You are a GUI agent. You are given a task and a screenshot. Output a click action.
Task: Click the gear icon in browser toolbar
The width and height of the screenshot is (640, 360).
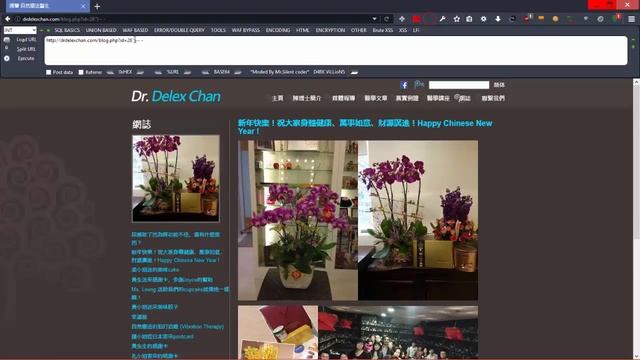(x=484, y=19)
